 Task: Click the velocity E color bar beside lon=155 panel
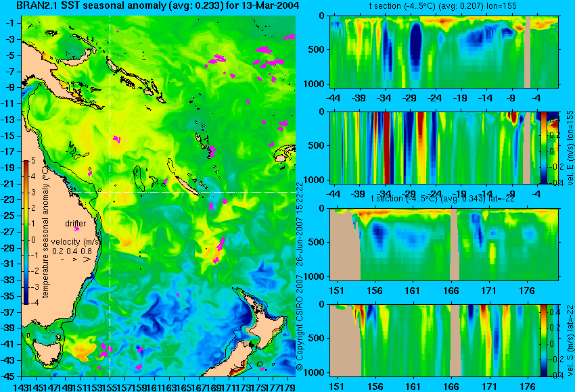tap(543, 147)
